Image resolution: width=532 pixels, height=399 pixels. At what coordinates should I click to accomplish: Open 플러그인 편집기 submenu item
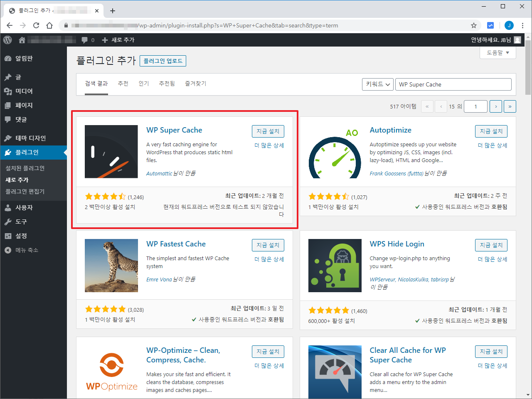(x=25, y=192)
